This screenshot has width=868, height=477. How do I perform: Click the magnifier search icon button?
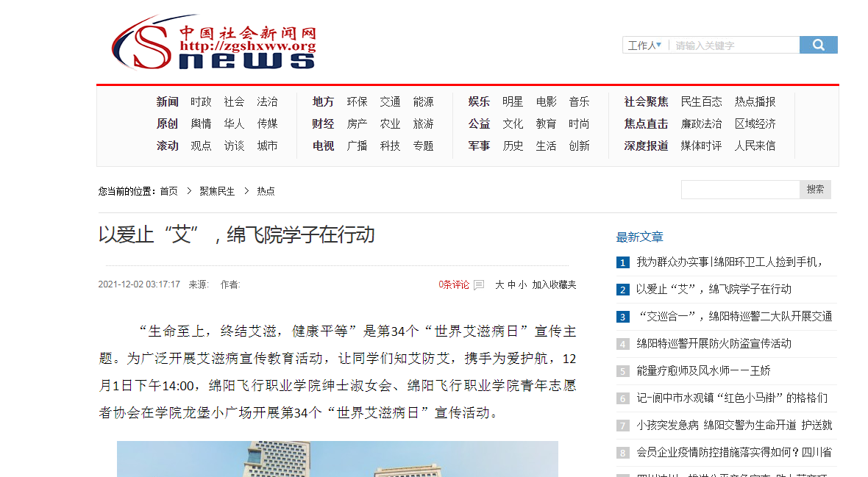pyautogui.click(x=818, y=45)
